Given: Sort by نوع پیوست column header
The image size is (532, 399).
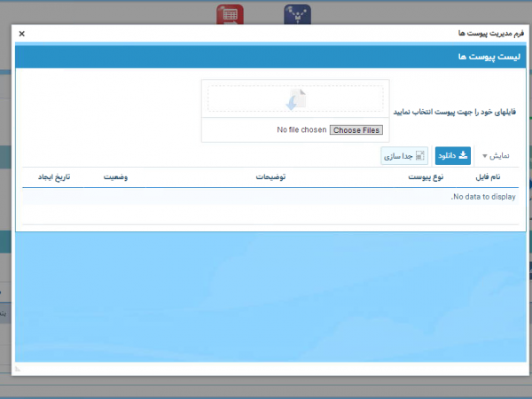Looking at the screenshot, I should [x=426, y=177].
